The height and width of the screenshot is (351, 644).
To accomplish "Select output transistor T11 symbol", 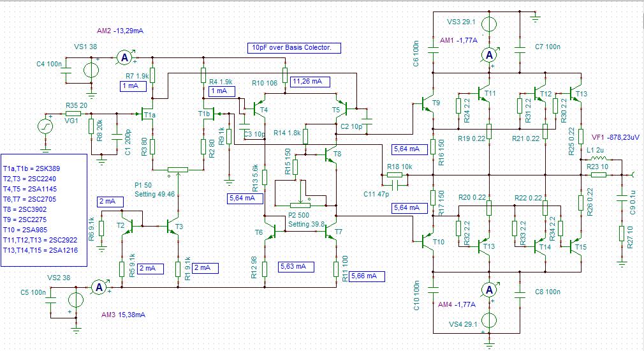I will click(x=484, y=94).
